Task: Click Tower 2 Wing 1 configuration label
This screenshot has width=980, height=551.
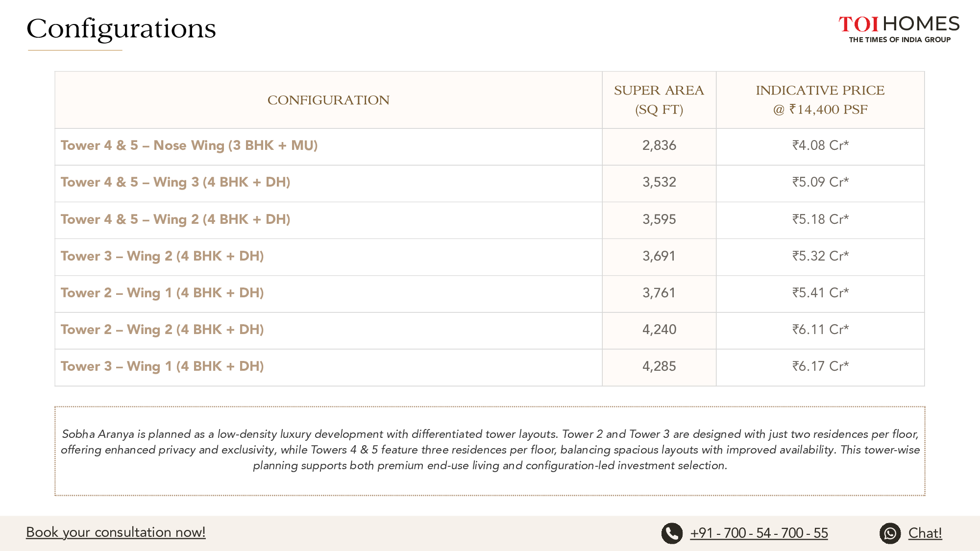Action: [162, 293]
